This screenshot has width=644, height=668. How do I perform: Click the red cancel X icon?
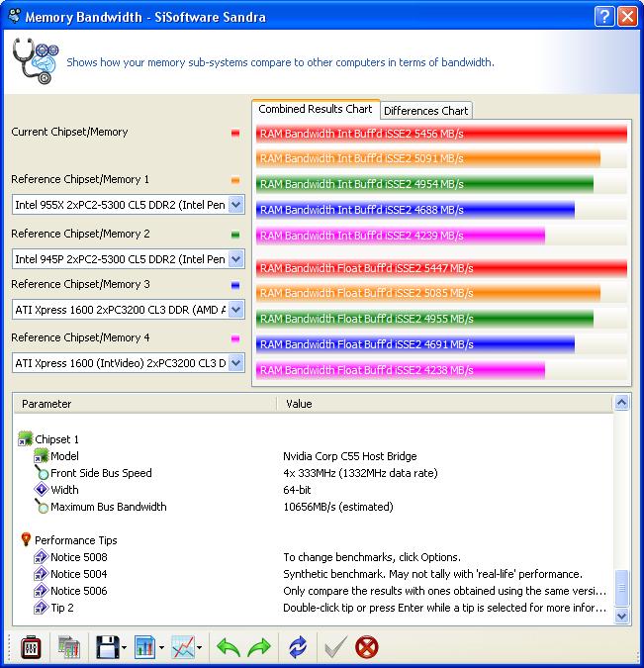point(367,647)
